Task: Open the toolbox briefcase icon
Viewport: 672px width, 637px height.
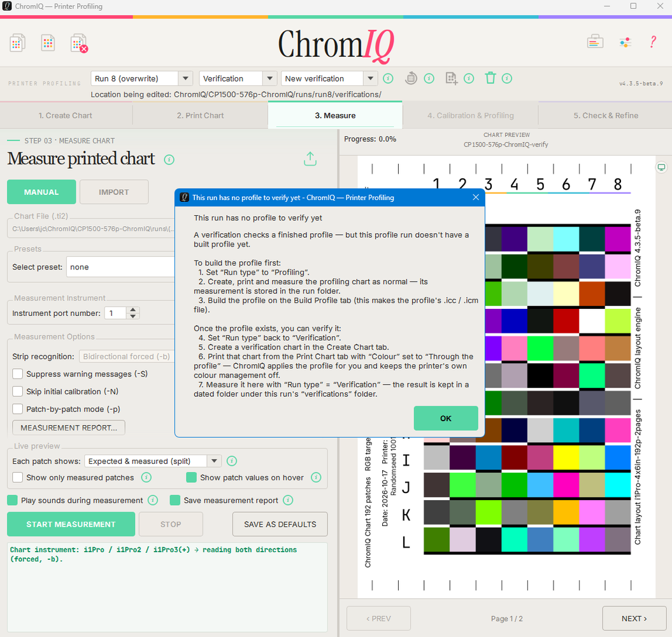Action: pos(595,42)
